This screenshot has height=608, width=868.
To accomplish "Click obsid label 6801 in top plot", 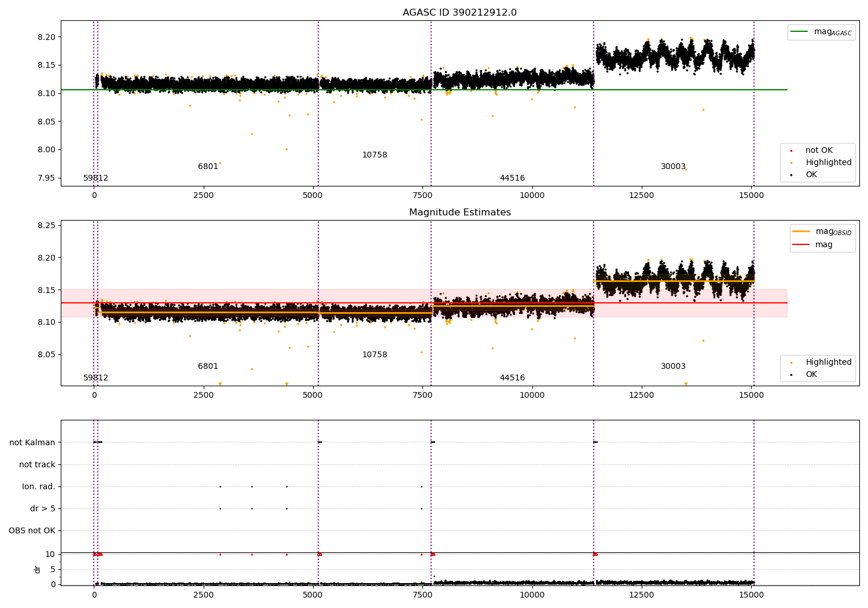I will pyautogui.click(x=208, y=167).
